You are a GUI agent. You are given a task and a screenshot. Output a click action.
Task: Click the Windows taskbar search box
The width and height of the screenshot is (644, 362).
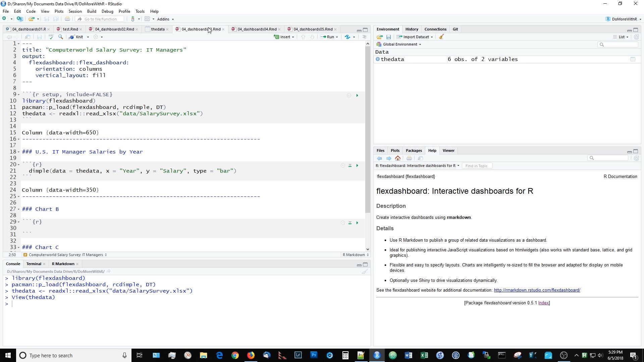coord(73,355)
